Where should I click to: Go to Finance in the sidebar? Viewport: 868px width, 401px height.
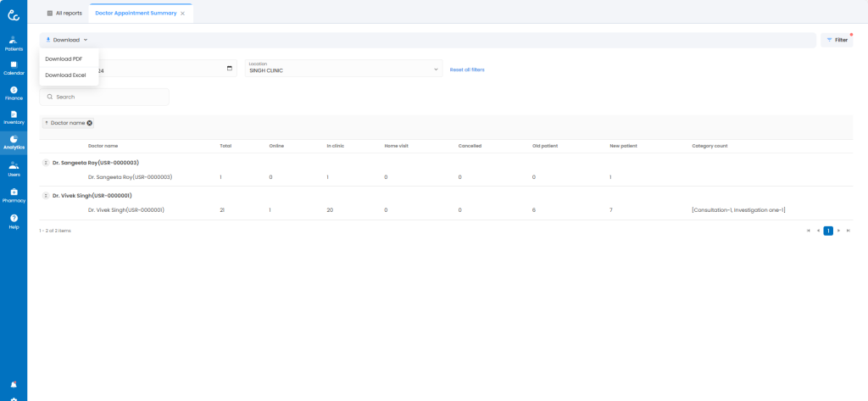coord(14,92)
